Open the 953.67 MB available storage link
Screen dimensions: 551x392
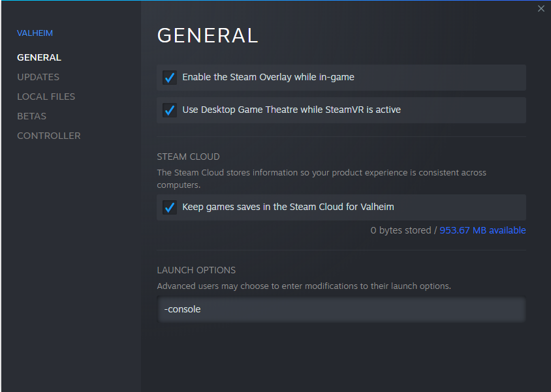coord(482,230)
